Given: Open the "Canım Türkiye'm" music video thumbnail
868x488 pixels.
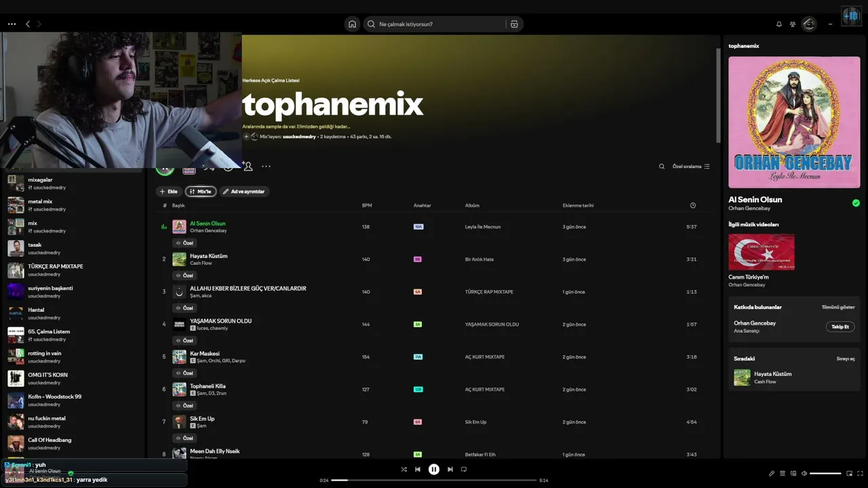Looking at the screenshot, I should [762, 252].
